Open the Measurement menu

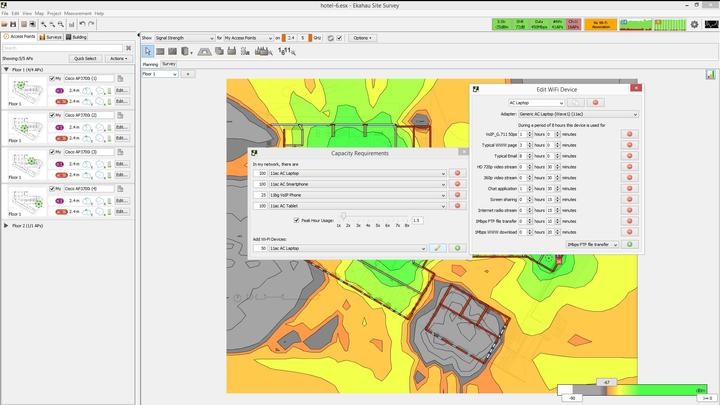tap(78, 14)
